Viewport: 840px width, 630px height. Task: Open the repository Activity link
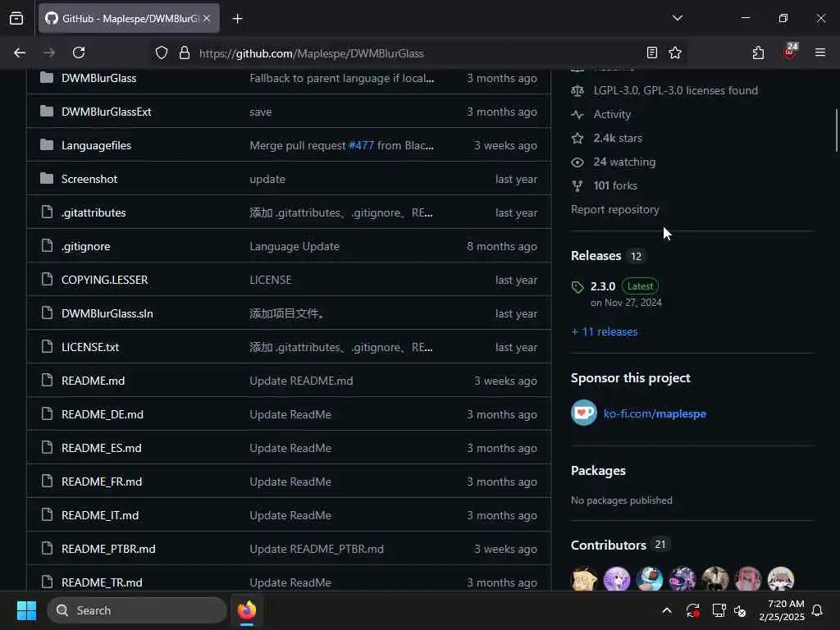(612, 115)
